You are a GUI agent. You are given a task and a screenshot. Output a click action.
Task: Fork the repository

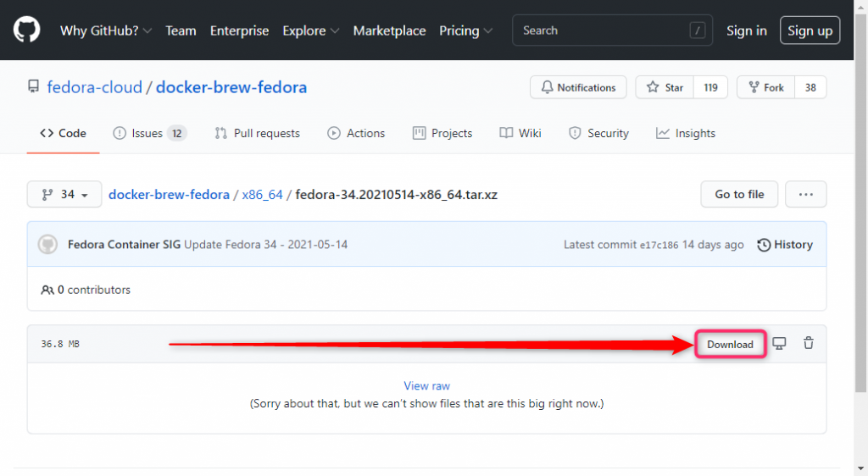point(766,87)
